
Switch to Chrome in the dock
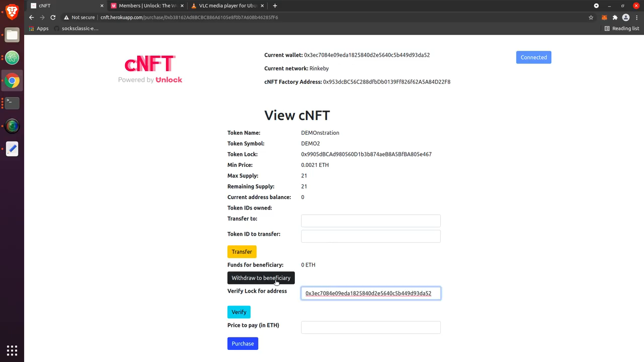click(12, 80)
